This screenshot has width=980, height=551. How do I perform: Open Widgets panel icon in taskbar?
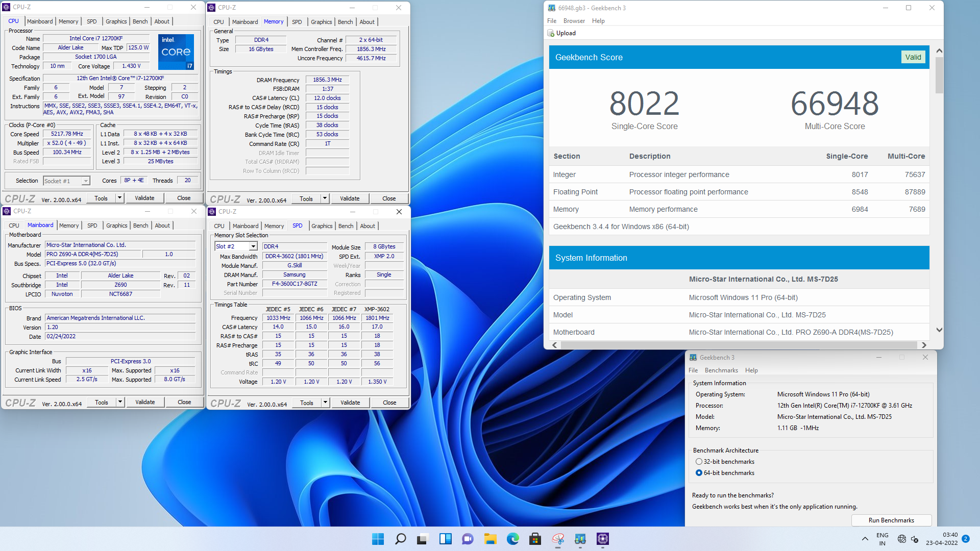pyautogui.click(x=445, y=539)
